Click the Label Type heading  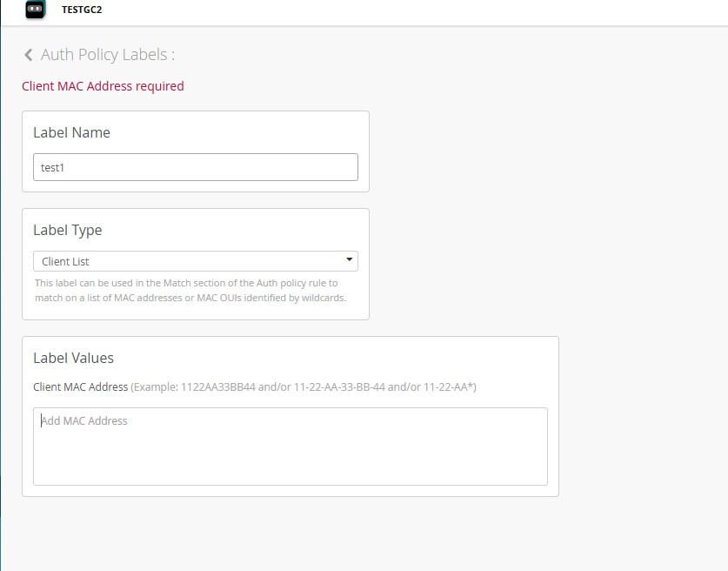coord(67,231)
